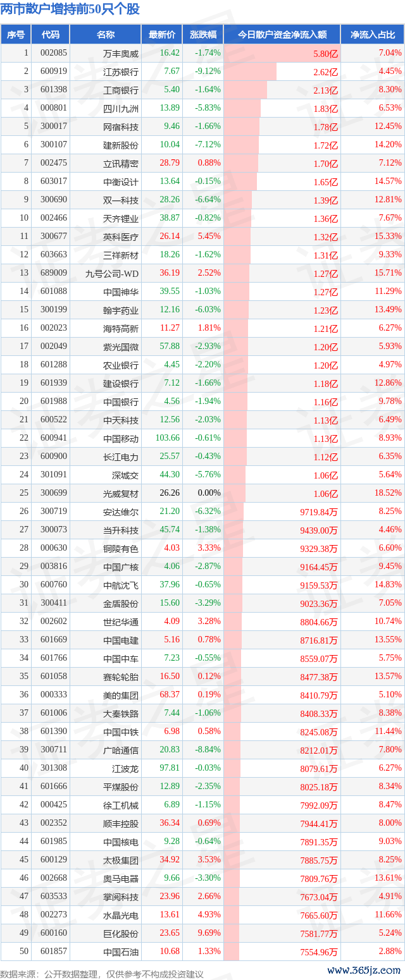Viewport: 405px width, 980px height.
Task: Click change 2.66% for 掌阅科技
Action: [209, 897]
